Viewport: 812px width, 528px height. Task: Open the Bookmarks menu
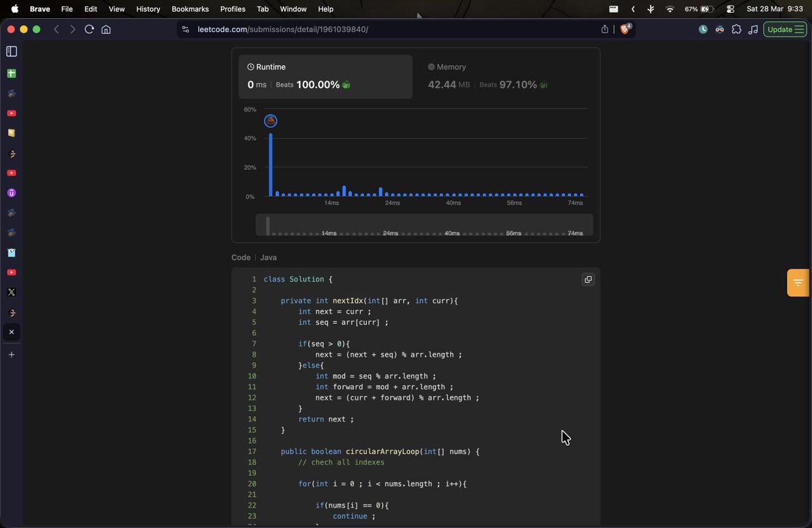click(x=190, y=9)
